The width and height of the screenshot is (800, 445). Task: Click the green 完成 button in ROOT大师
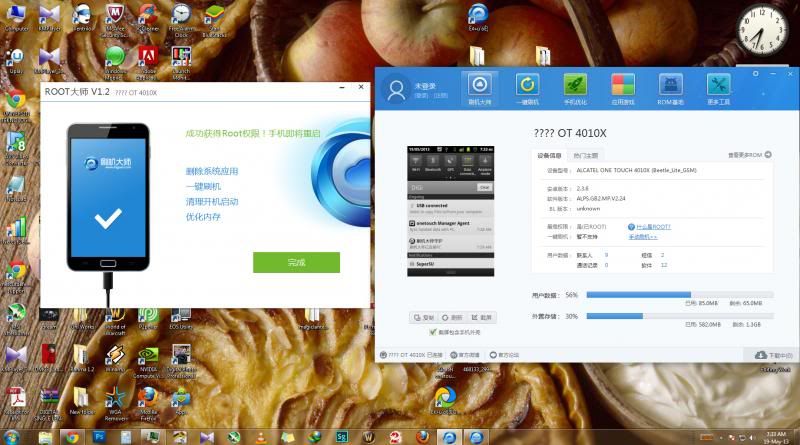(x=296, y=262)
